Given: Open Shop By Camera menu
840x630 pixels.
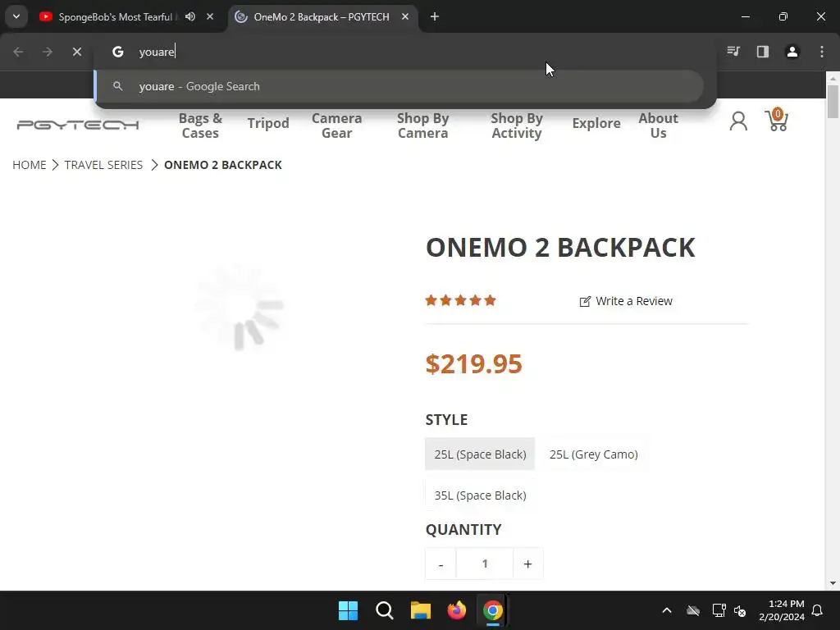Looking at the screenshot, I should (422, 126).
